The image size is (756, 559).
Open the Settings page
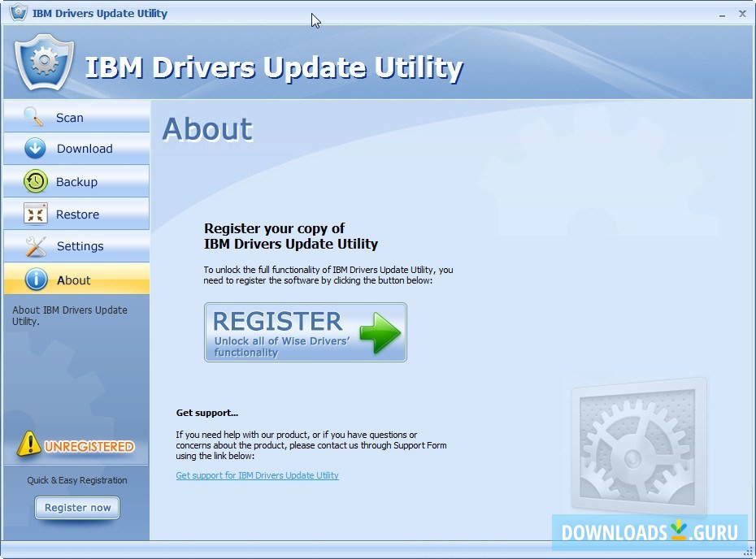[x=76, y=246]
